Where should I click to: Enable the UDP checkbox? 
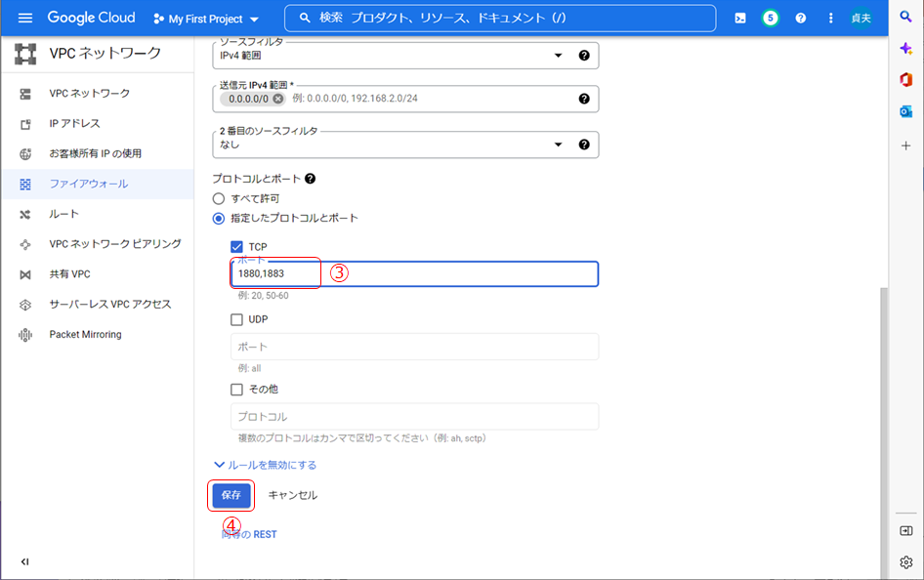[x=236, y=319]
